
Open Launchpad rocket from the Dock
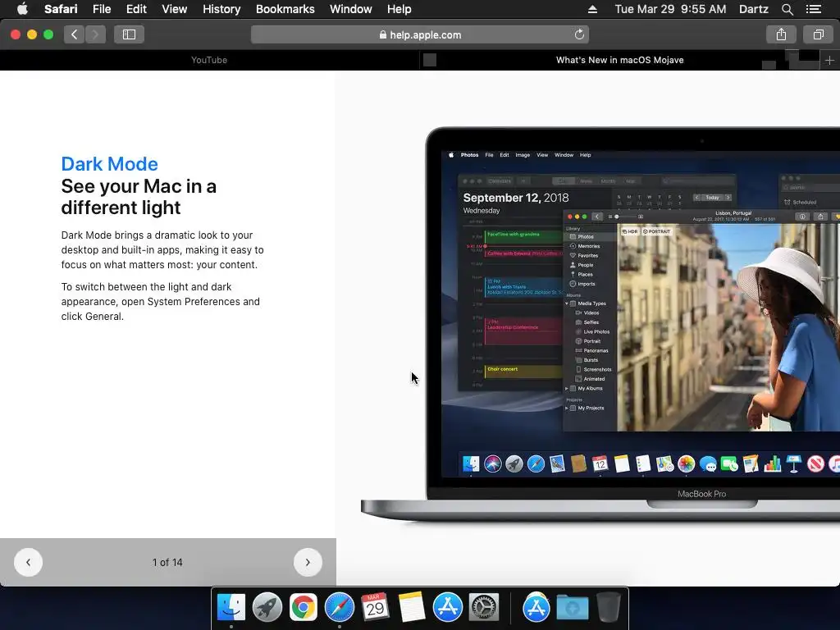point(267,608)
